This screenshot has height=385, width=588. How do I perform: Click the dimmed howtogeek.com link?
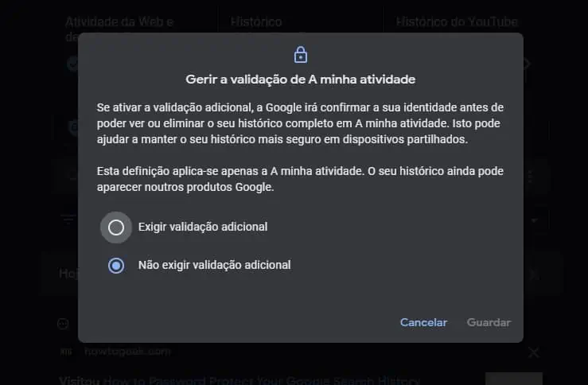(x=127, y=352)
